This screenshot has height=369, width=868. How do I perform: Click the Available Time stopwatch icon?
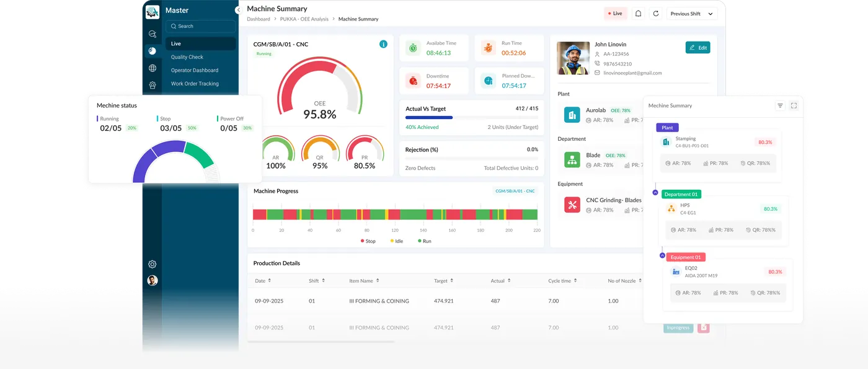click(413, 48)
